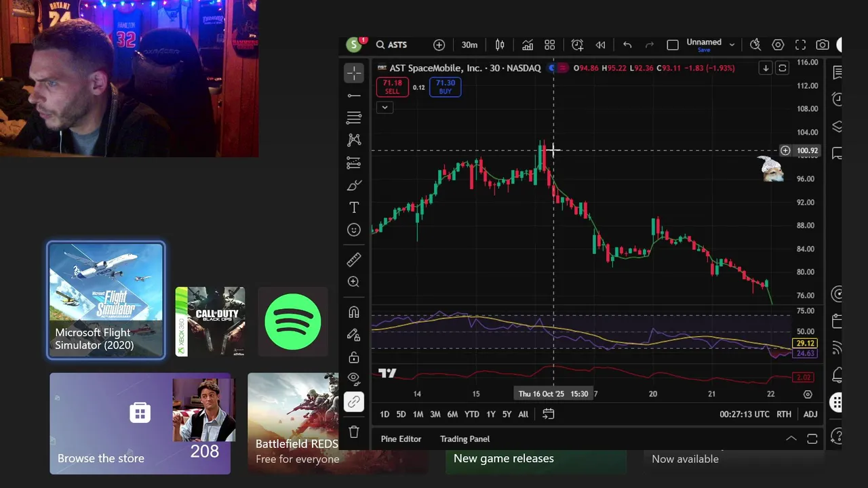Select the 6M time range
The width and height of the screenshot is (868, 488).
452,414
